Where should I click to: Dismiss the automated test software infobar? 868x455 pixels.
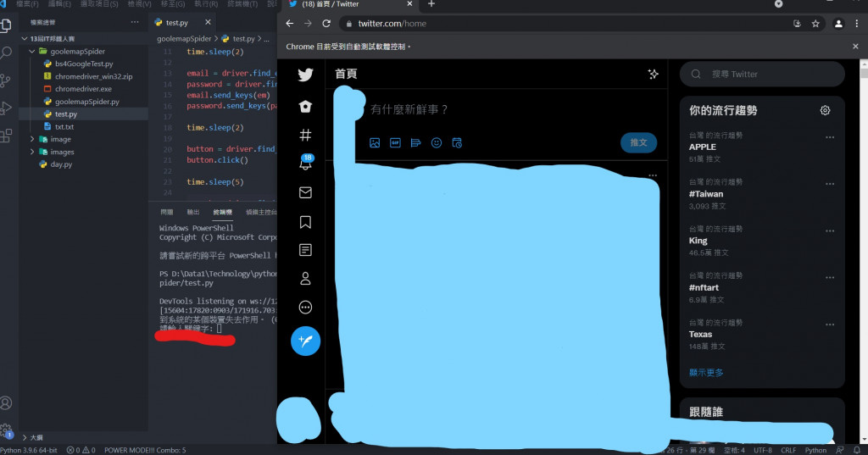(x=855, y=47)
